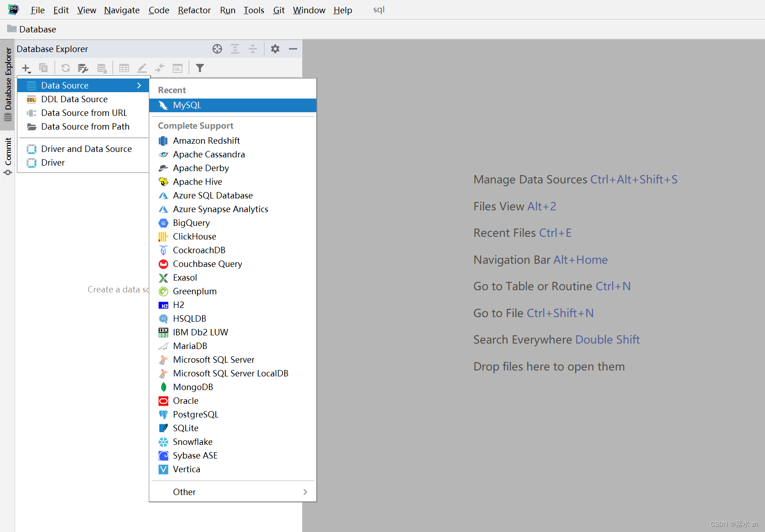Open the Window menu

click(309, 10)
